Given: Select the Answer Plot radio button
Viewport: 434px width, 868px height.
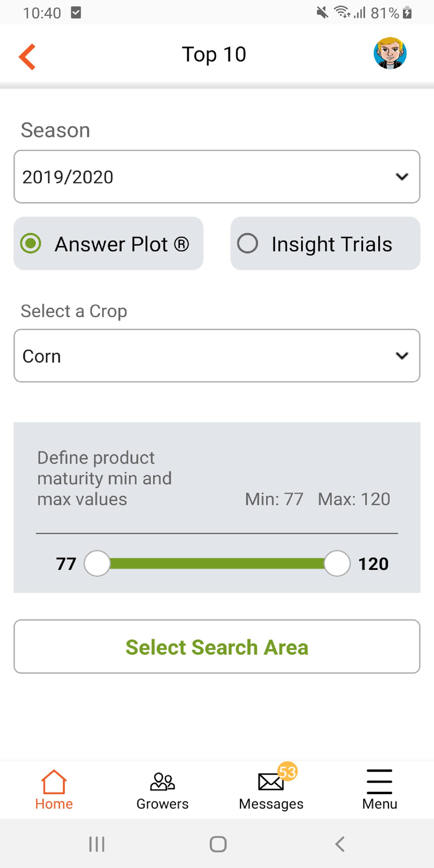Looking at the screenshot, I should (x=31, y=243).
